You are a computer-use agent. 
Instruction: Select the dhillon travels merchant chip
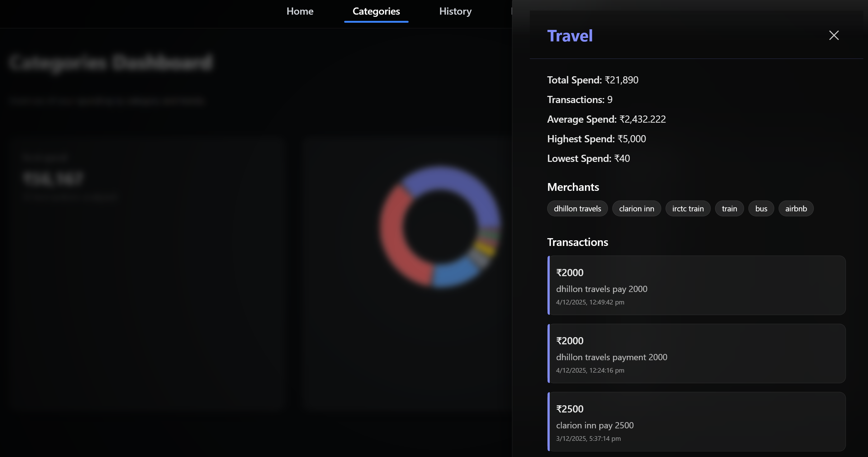click(577, 209)
